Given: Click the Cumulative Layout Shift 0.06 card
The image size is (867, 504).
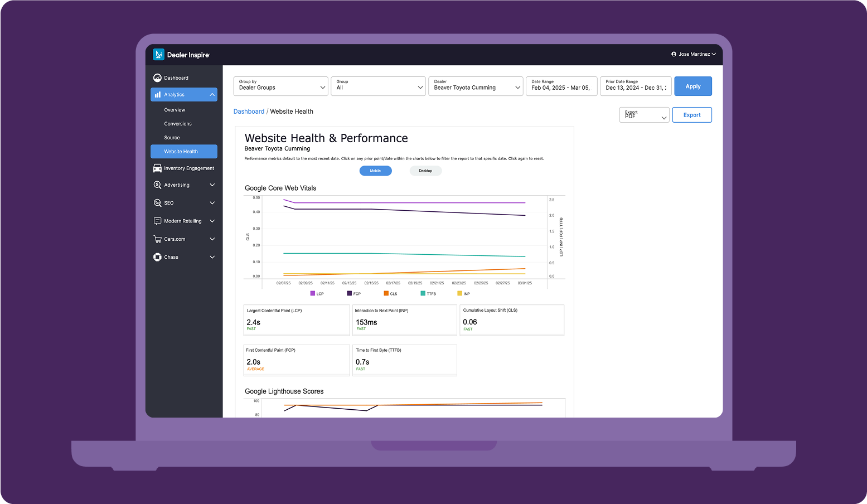Looking at the screenshot, I should click(x=512, y=320).
